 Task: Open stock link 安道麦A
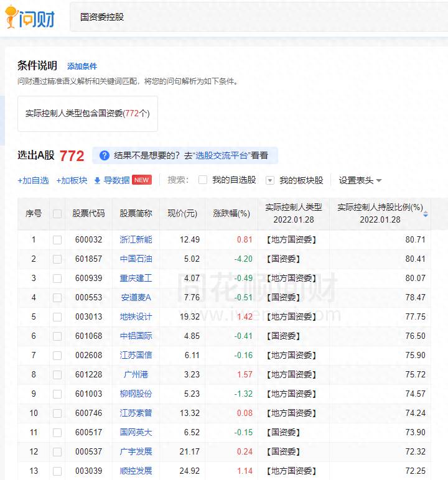click(136, 297)
